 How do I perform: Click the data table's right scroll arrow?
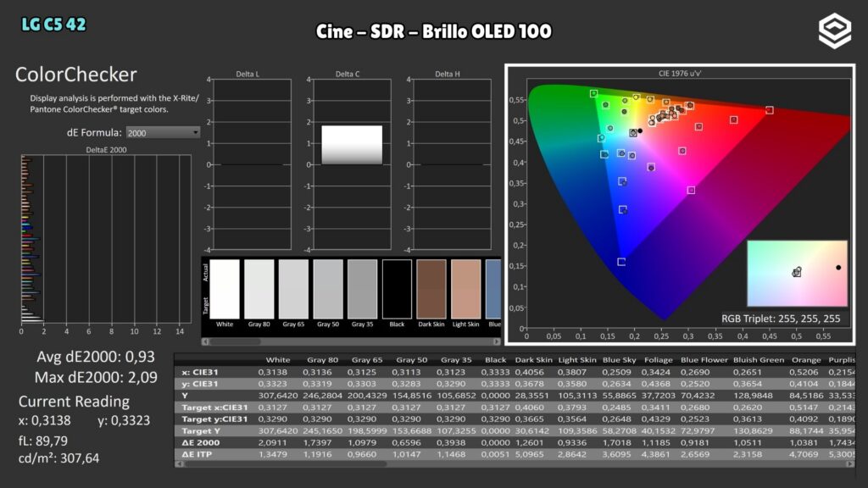(851, 463)
